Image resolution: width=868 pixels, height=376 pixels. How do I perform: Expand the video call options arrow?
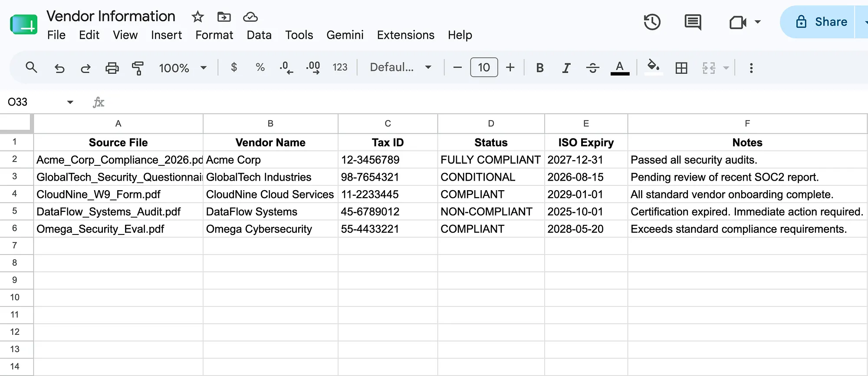(758, 22)
